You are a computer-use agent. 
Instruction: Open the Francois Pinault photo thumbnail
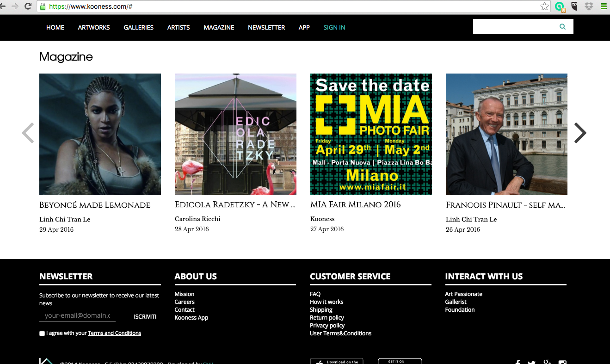point(506,134)
